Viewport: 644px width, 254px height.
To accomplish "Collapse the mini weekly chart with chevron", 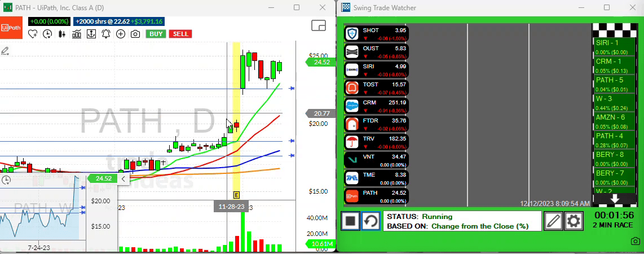I will (123, 179).
